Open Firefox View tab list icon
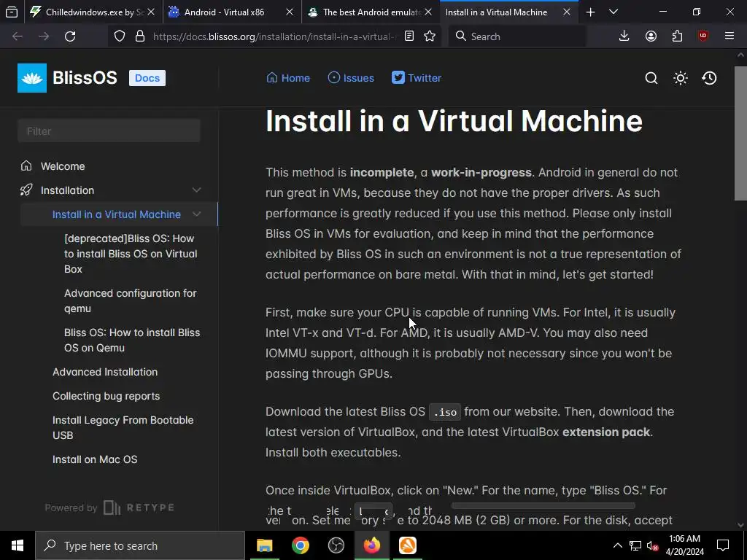 click(x=12, y=12)
